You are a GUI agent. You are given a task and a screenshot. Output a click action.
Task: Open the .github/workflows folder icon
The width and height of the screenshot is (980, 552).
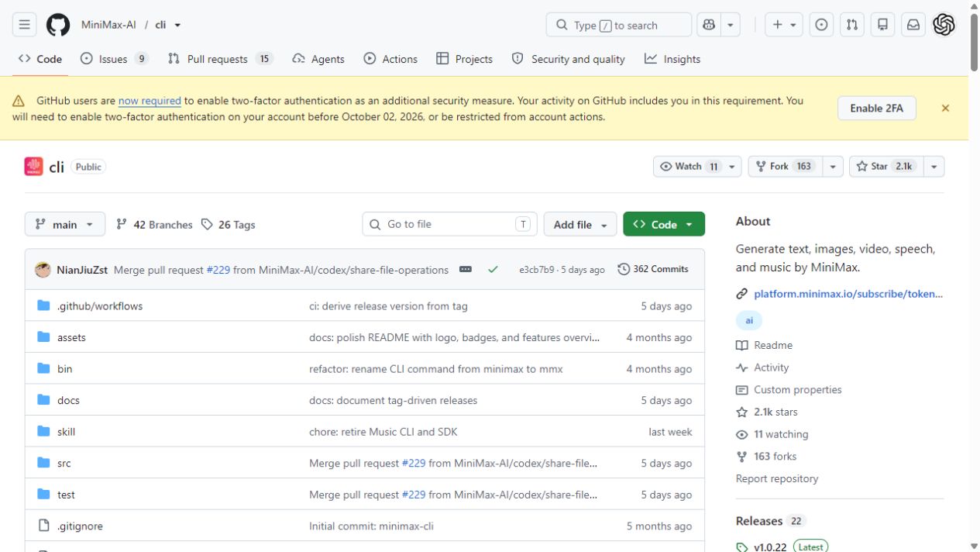tap(43, 305)
